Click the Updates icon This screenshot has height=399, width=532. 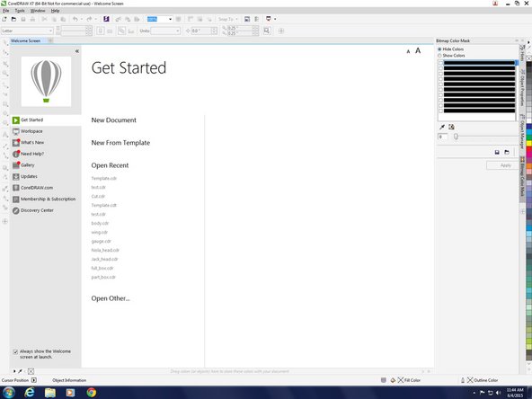click(x=15, y=176)
